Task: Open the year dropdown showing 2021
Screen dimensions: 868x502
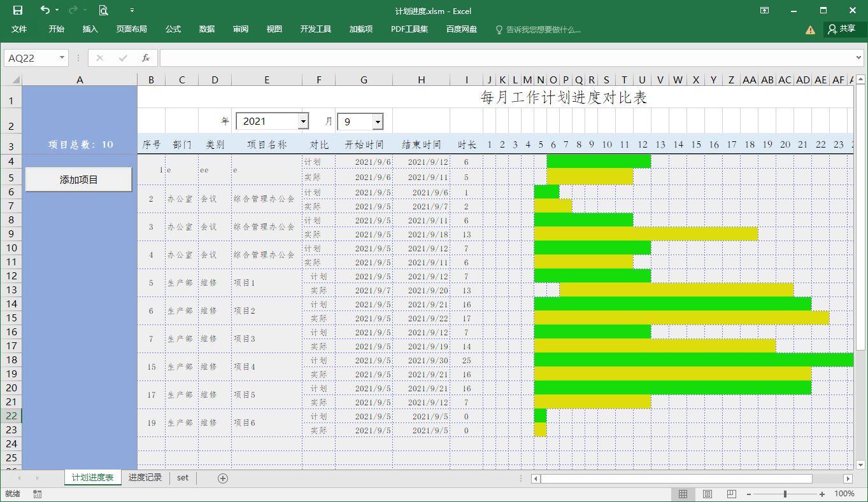Action: point(303,121)
